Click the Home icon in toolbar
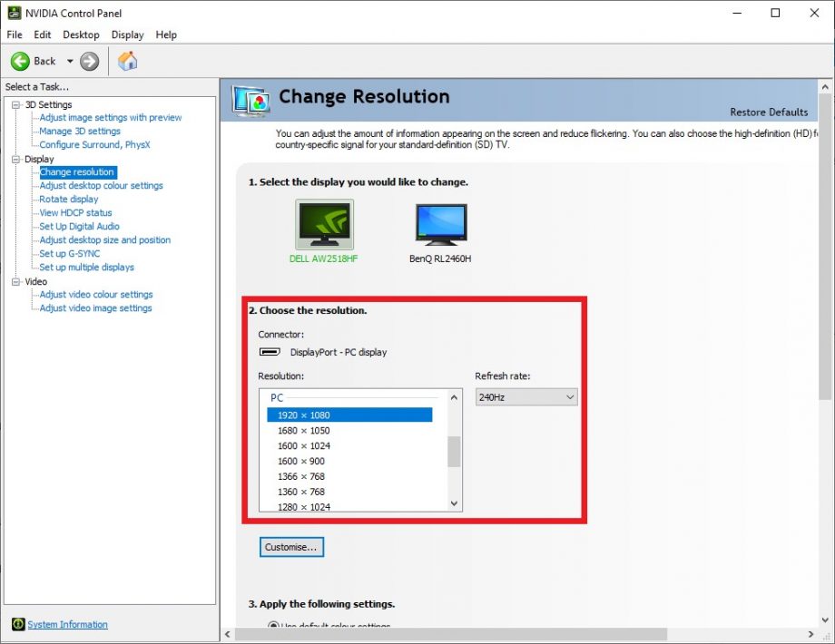This screenshot has height=644, width=835. tap(127, 61)
